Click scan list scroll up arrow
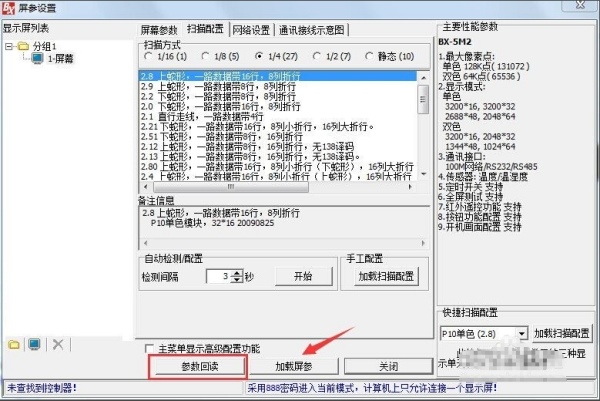The image size is (600, 401). (x=423, y=78)
